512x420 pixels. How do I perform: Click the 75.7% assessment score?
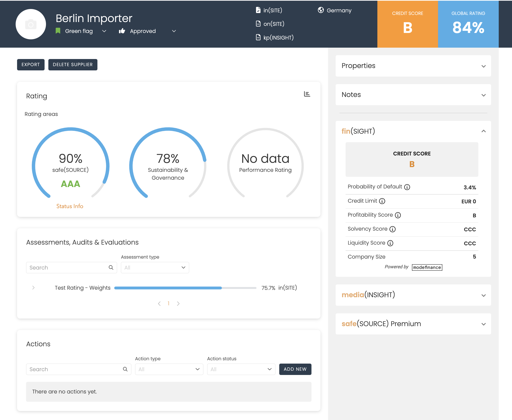(268, 288)
